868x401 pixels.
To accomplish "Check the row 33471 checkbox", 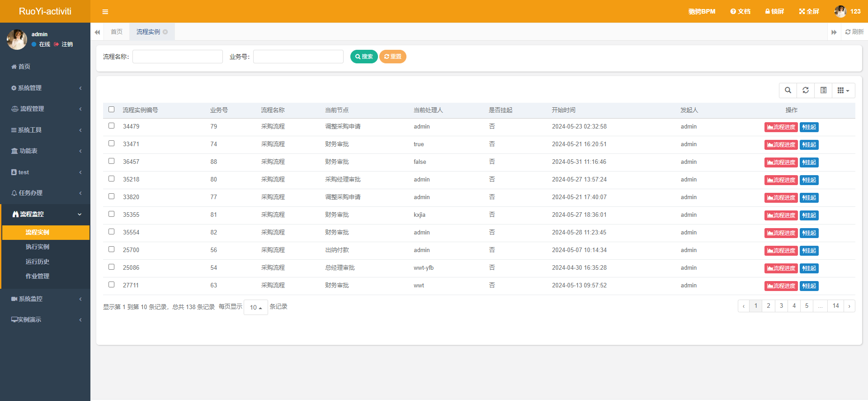I will tap(112, 143).
